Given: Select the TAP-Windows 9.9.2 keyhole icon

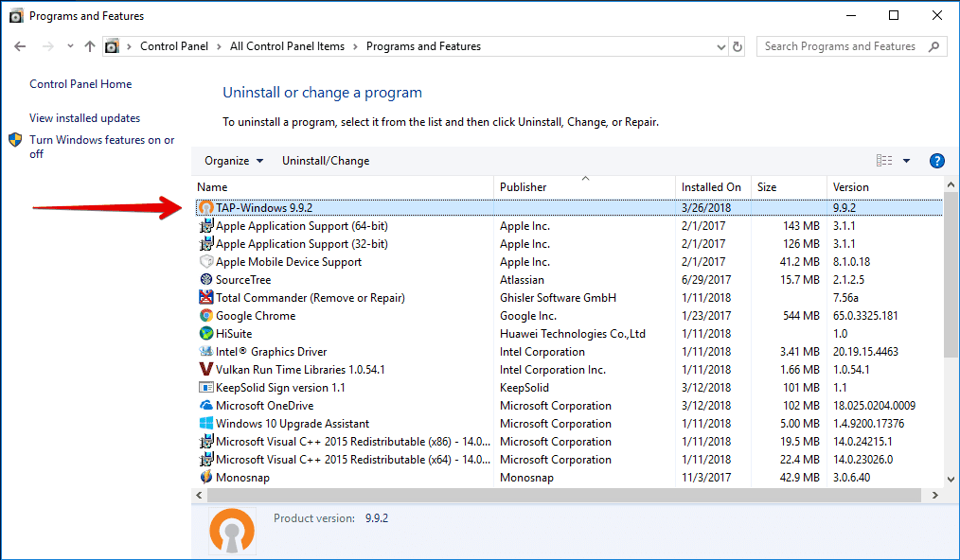Looking at the screenshot, I should [205, 207].
